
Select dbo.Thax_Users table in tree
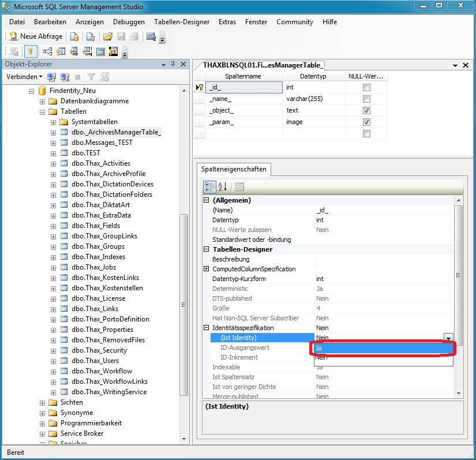tap(95, 361)
